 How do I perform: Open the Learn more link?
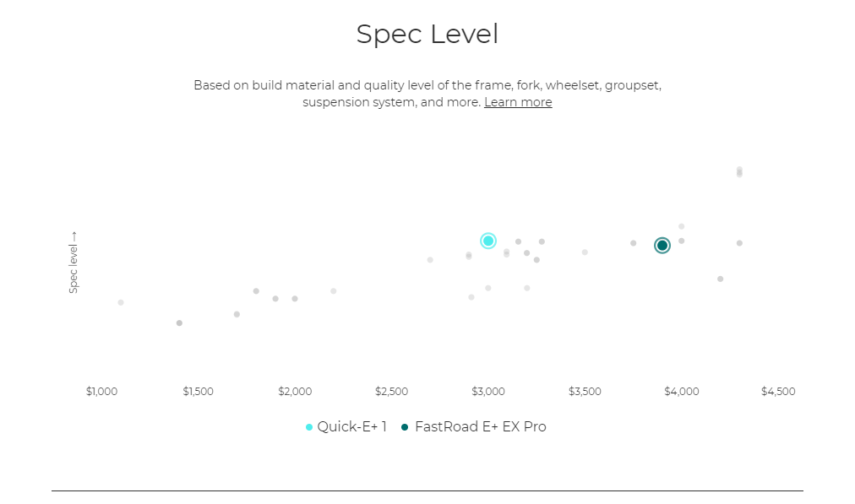tap(518, 102)
